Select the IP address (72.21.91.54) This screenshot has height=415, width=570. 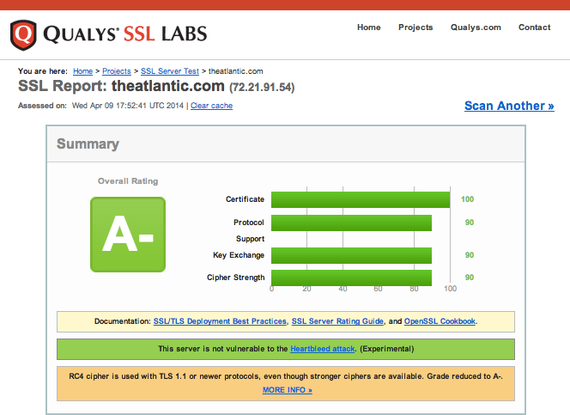[x=262, y=87]
